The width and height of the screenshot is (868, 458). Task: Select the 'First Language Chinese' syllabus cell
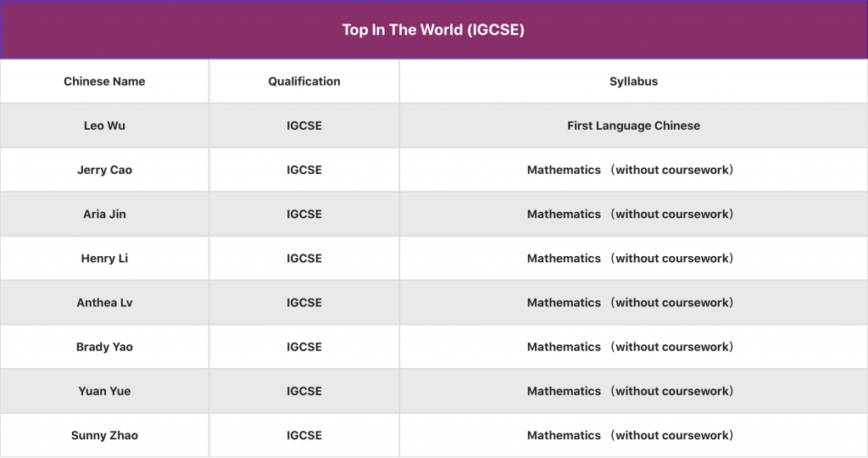(633, 126)
